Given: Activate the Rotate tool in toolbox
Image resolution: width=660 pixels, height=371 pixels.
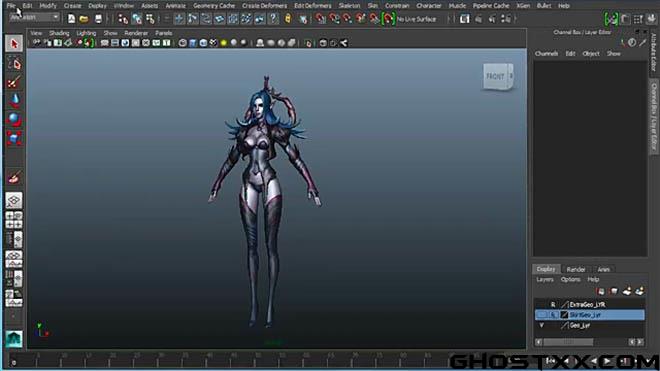Looking at the screenshot, I should (14, 120).
